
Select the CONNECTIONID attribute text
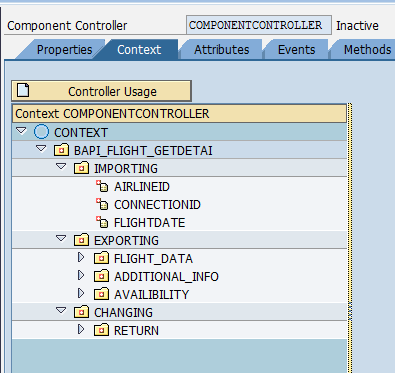157,205
